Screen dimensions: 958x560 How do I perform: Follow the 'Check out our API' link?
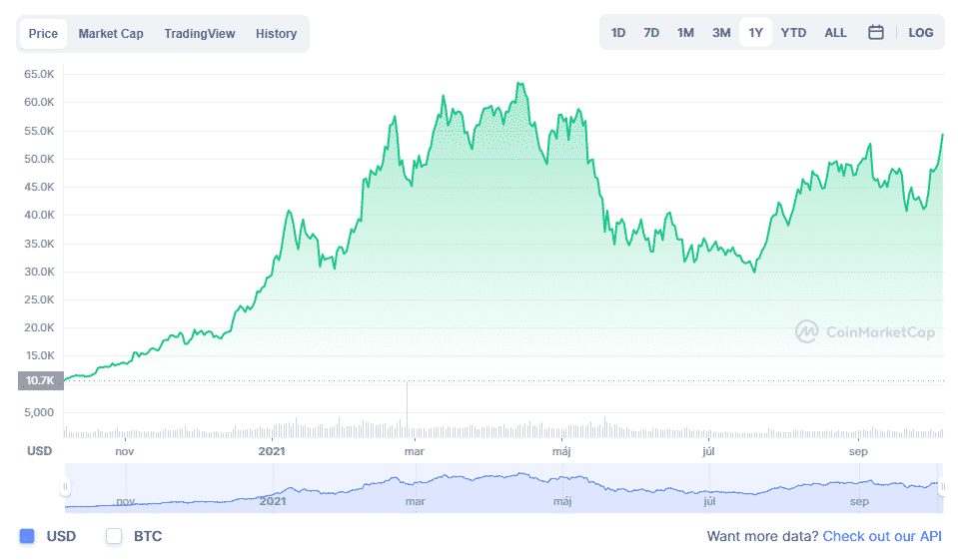tap(881, 536)
